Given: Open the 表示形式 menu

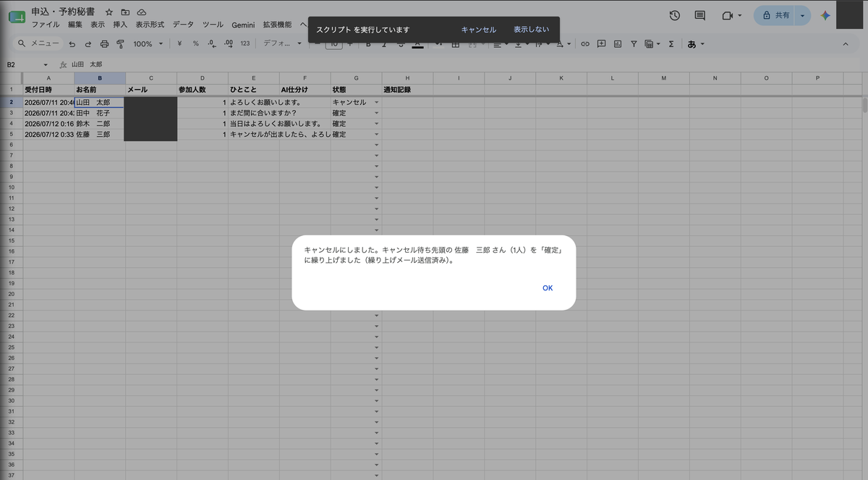Looking at the screenshot, I should coord(150,25).
